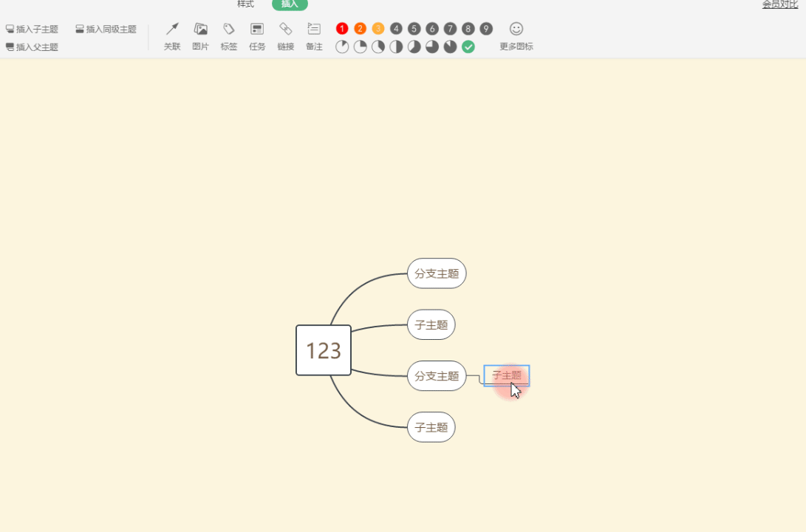Open 更多图标 smiley icon menu
This screenshot has height=532, width=806.
click(x=516, y=29)
